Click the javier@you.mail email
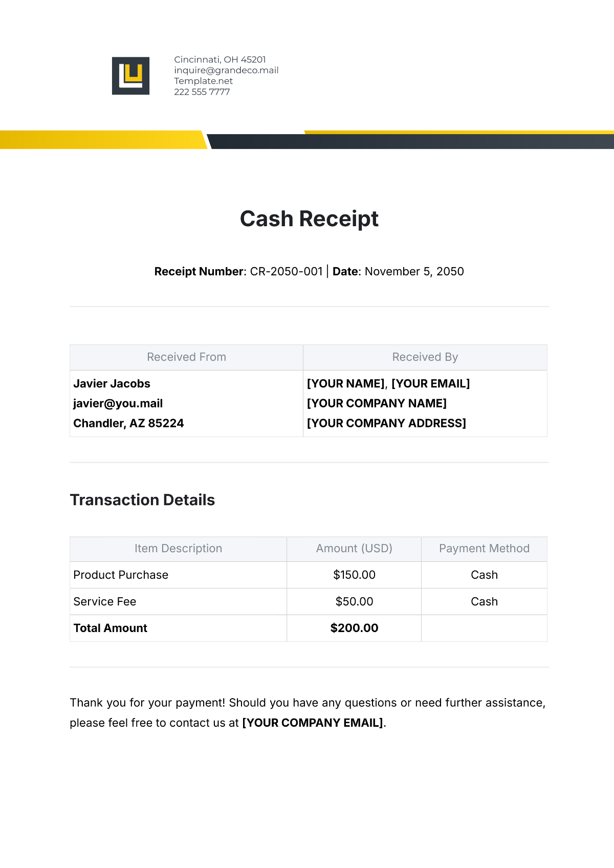The height and width of the screenshot is (868, 614). (x=118, y=404)
